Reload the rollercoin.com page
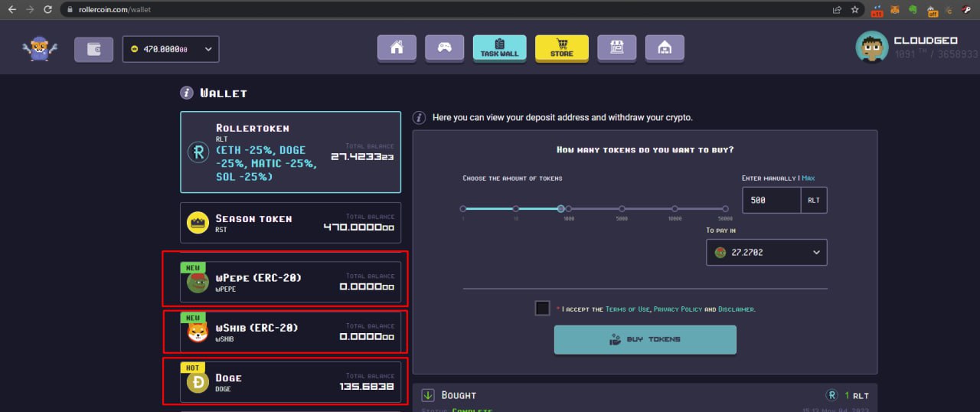 coord(48,10)
